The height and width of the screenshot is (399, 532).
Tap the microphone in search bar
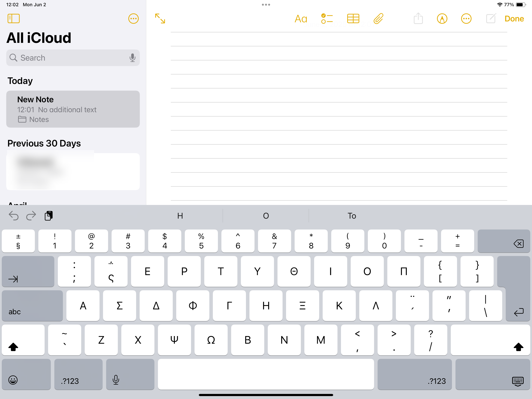pyautogui.click(x=132, y=58)
